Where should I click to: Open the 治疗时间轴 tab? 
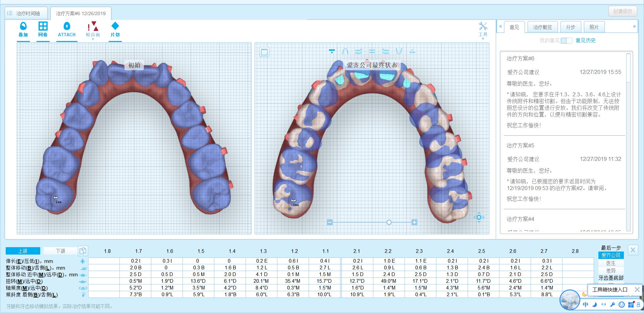point(26,13)
